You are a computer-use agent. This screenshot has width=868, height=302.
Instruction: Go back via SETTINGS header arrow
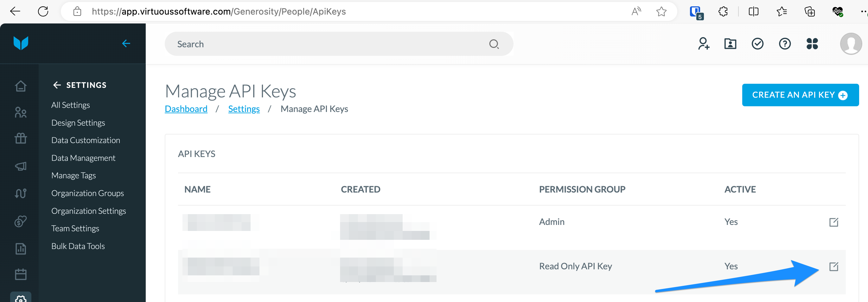click(57, 85)
